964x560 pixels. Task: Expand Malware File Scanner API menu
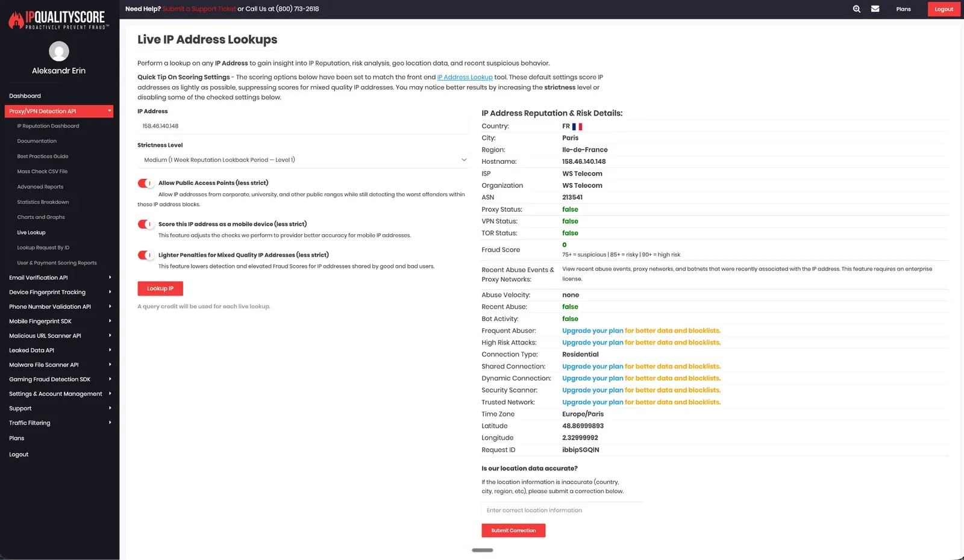pyautogui.click(x=60, y=365)
